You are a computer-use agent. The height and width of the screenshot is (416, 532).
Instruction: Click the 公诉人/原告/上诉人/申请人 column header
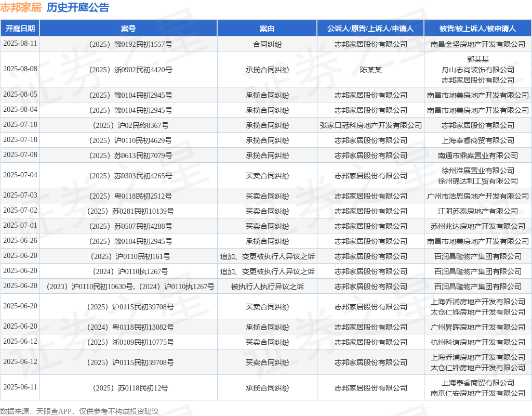coord(370,29)
